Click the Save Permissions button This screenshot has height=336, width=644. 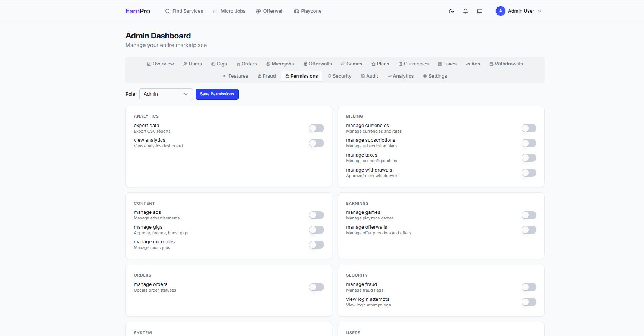(x=217, y=94)
